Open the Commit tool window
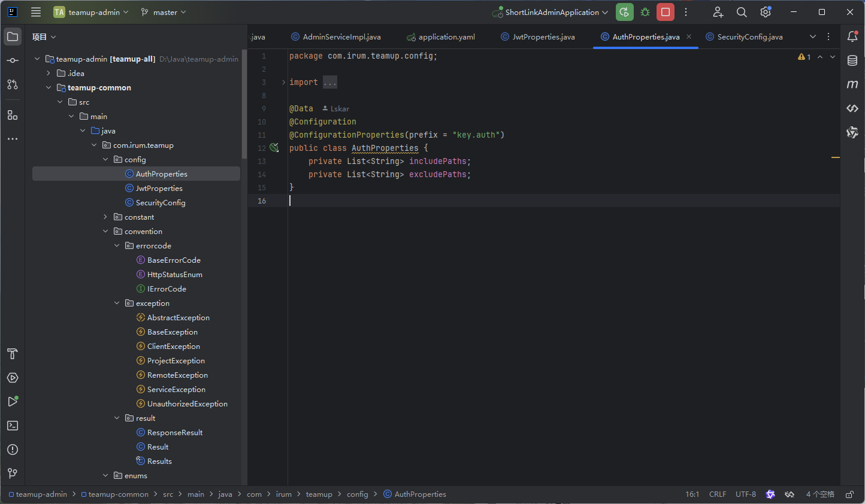Screen dimensions: 865x504 pos(13,60)
